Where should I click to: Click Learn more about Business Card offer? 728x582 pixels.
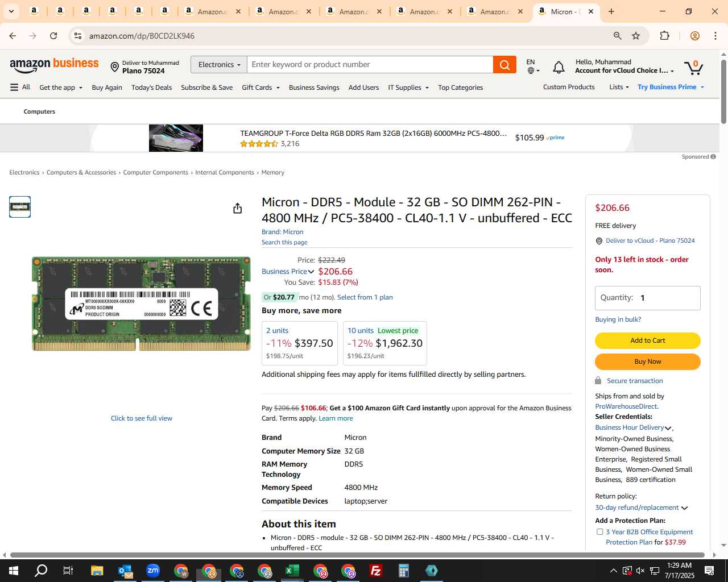tap(336, 418)
